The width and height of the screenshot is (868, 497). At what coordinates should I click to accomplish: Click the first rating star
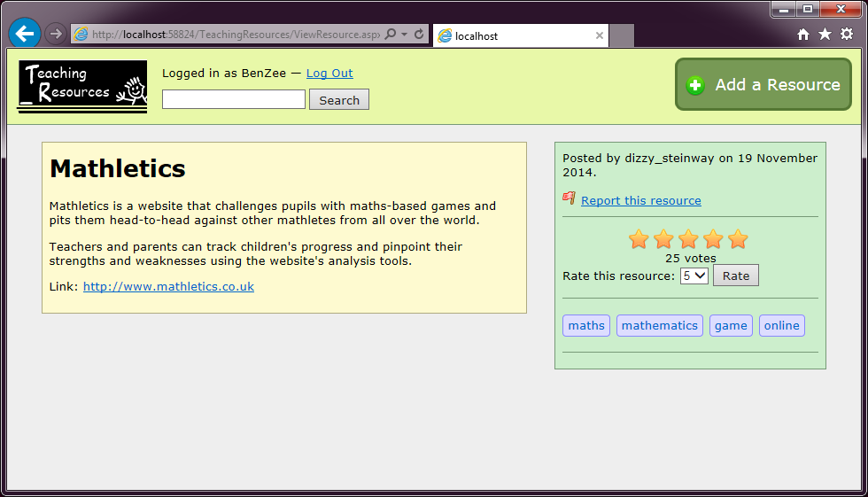coord(639,239)
